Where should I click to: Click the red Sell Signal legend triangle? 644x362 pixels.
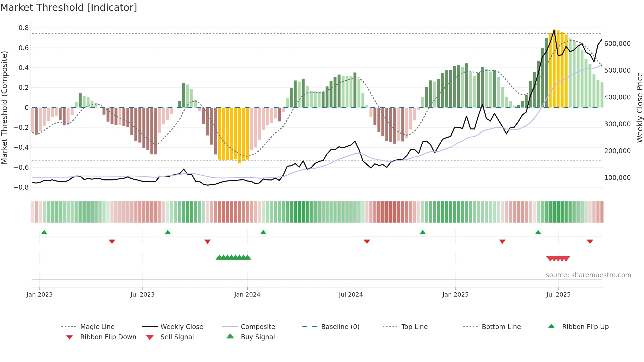pos(150,337)
